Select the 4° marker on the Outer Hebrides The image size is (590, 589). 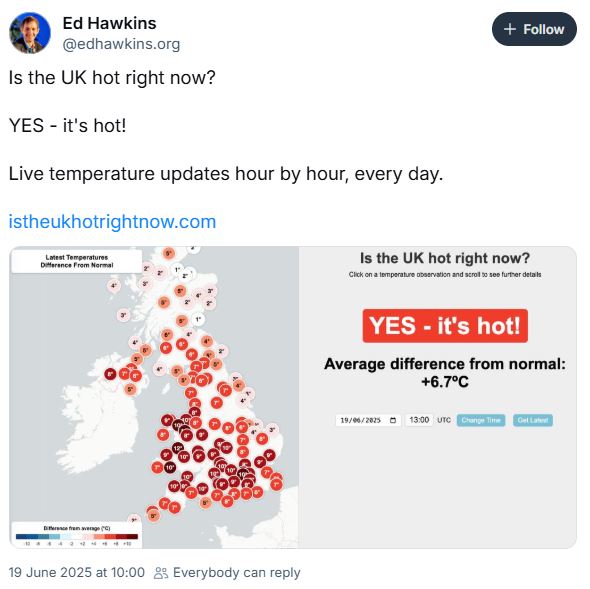tap(114, 286)
